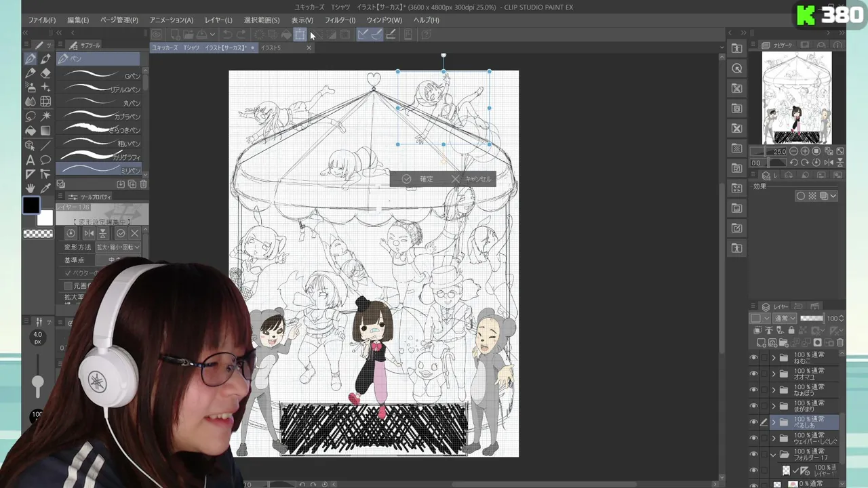868x488 pixels.
Task: Select the Gradient tool
Action: click(45, 130)
